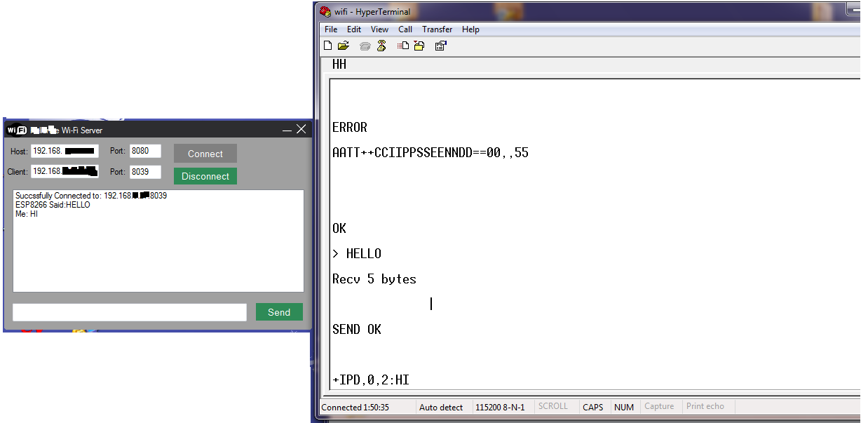The width and height of the screenshot is (868, 423).
Task: Click the 'Succssfully Connected to' log line
Action: [91, 196]
